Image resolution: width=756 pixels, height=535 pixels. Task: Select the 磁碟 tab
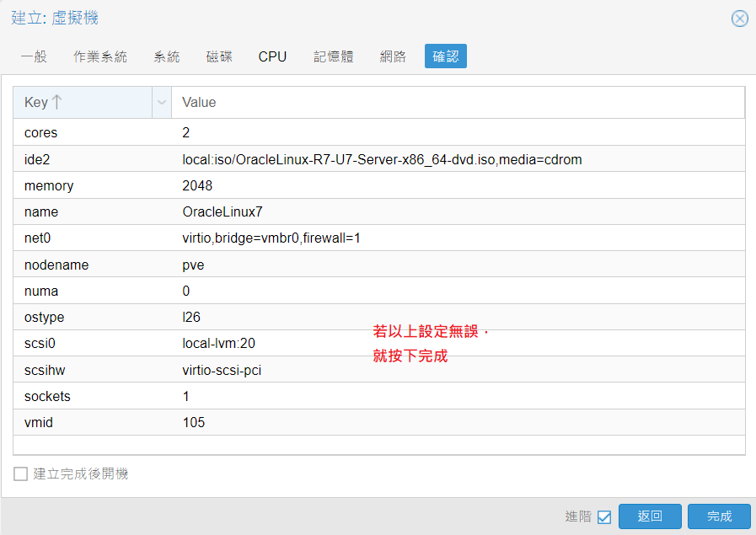click(x=219, y=56)
